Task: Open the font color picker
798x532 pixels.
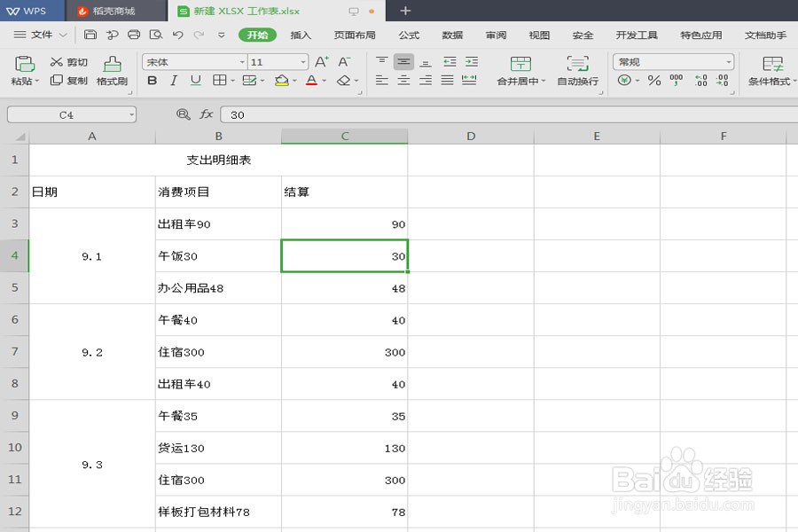Action: [x=312, y=81]
